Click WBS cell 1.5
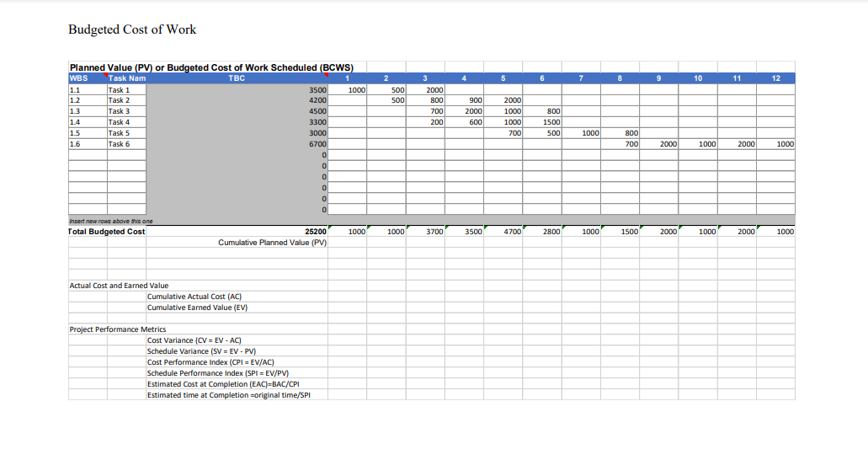The height and width of the screenshot is (460, 868). [x=88, y=133]
